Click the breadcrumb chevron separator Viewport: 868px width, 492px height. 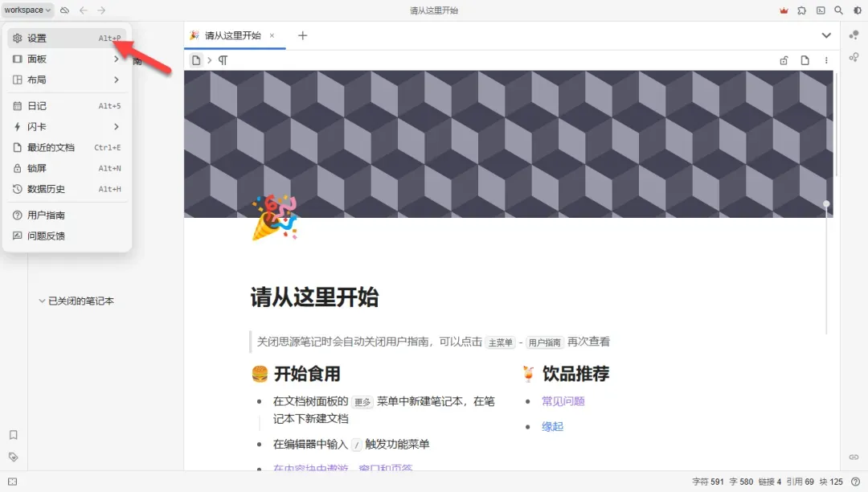pyautogui.click(x=209, y=60)
